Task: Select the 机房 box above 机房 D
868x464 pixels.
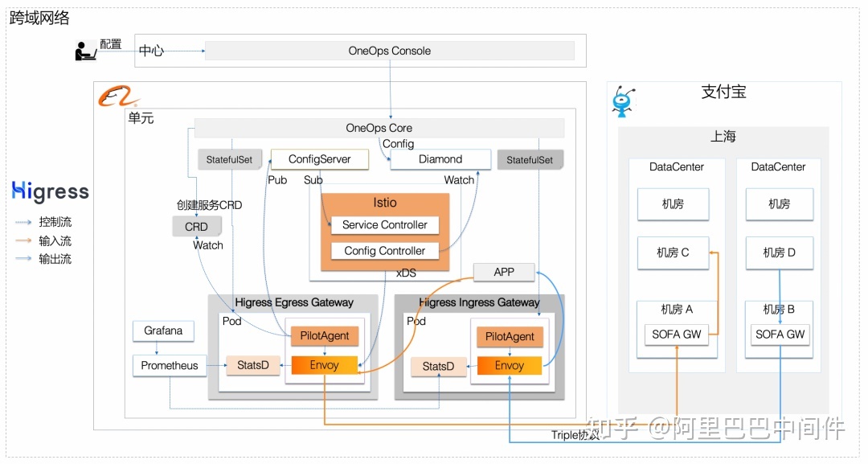Action: pos(780,204)
